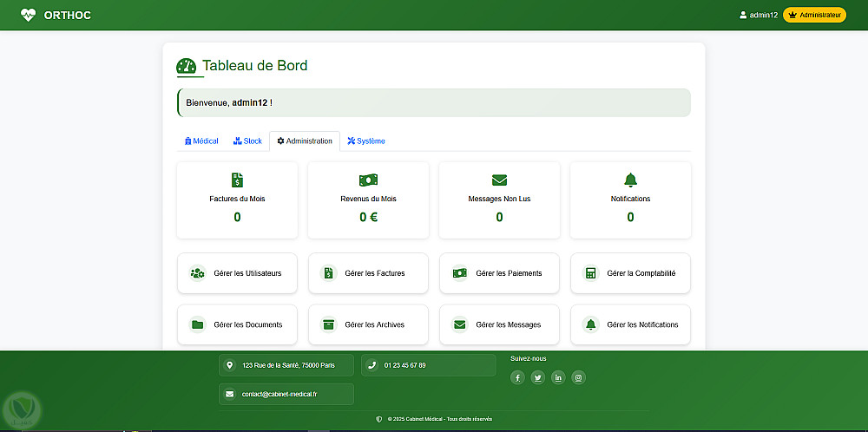
Task: Switch to the Stock tab
Action: [x=247, y=141]
